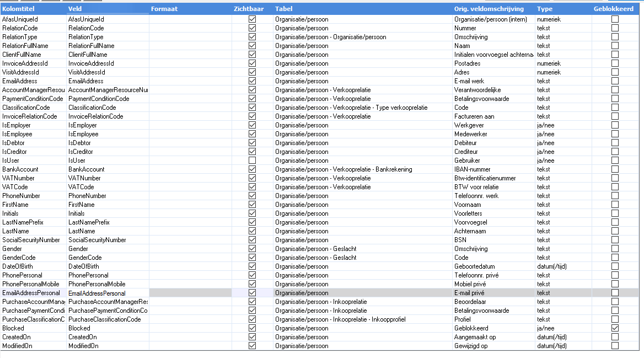Check Geblokkeerd for ModifiedOn row
Viewport: 644px width, 358px height.
coord(615,346)
